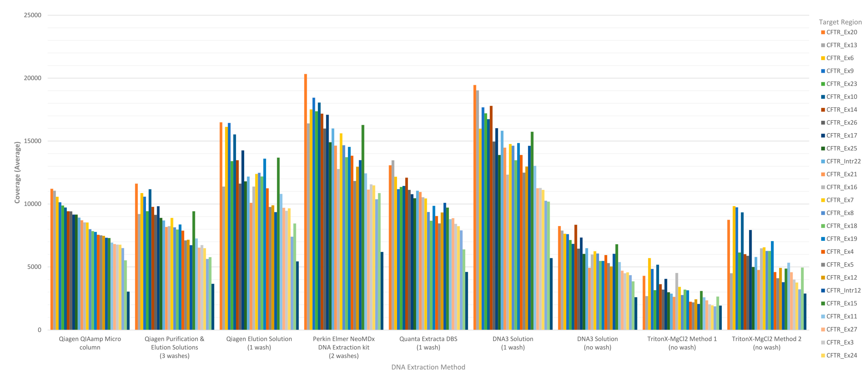The width and height of the screenshot is (868, 377).
Task: Click the 25000 y-axis tick label
Action: click(33, 15)
